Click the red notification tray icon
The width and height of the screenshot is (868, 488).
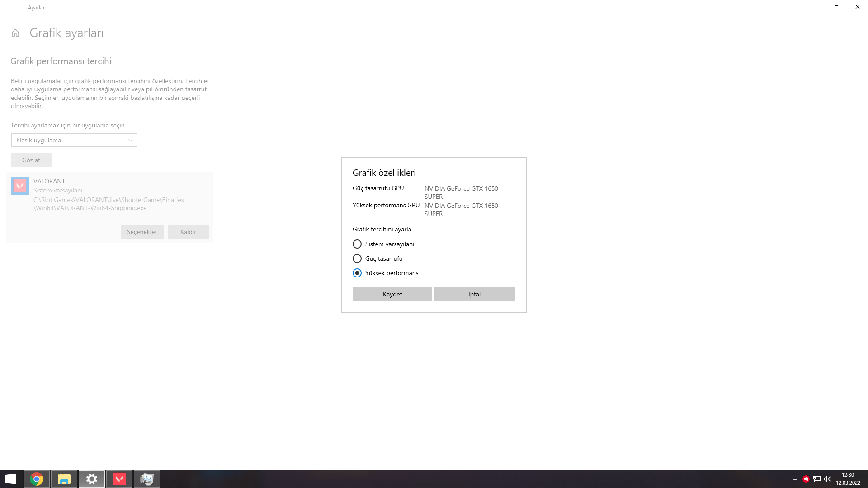806,479
